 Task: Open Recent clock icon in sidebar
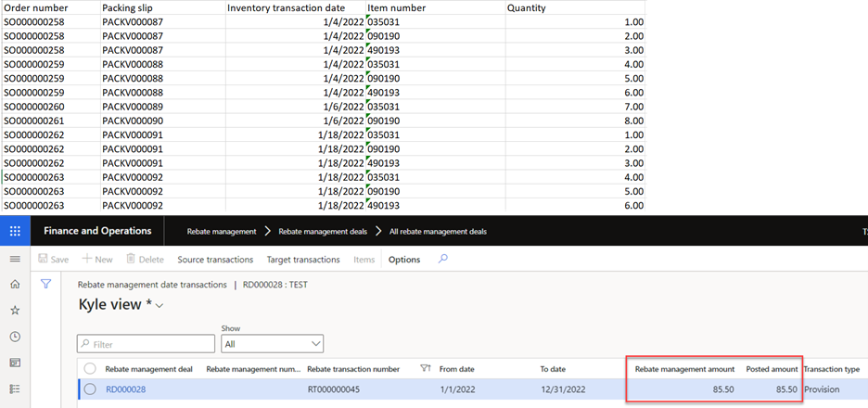[x=15, y=337]
